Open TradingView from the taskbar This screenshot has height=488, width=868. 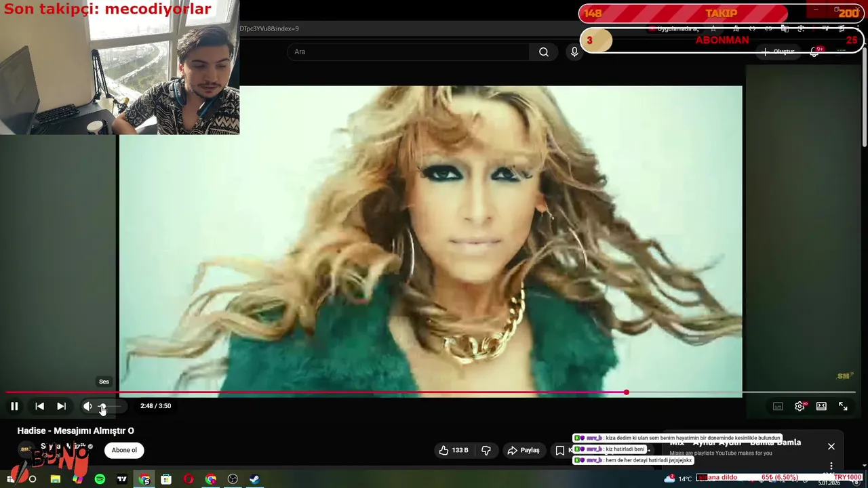coord(122,479)
